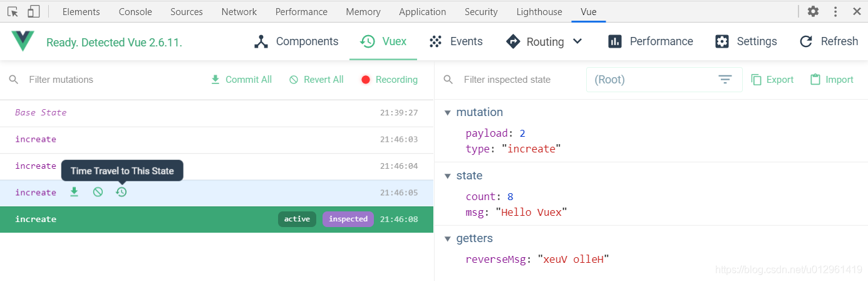The height and width of the screenshot is (281, 868).
Task: Collapse the state section
Action: click(x=447, y=176)
